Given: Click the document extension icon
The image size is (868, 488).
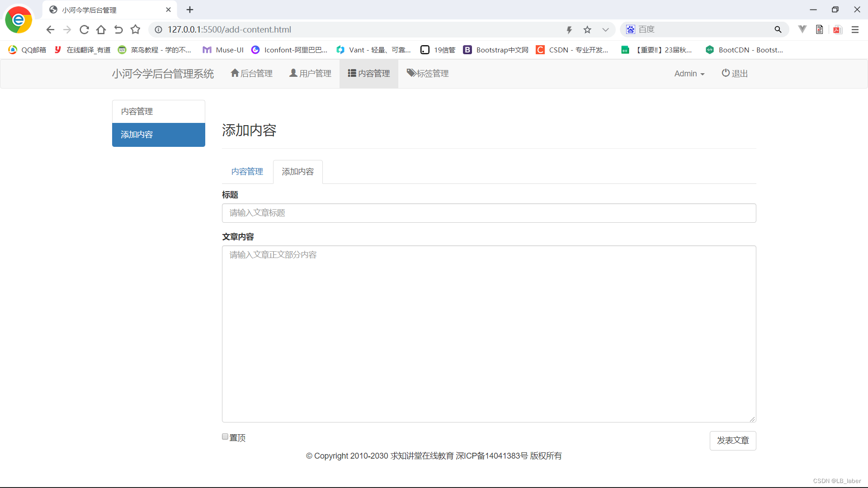Looking at the screenshot, I should click(x=820, y=29).
